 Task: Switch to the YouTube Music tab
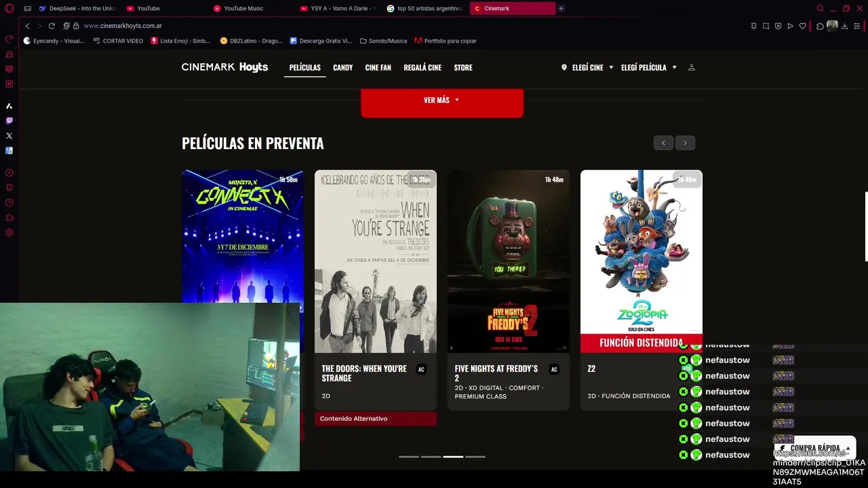252,8
